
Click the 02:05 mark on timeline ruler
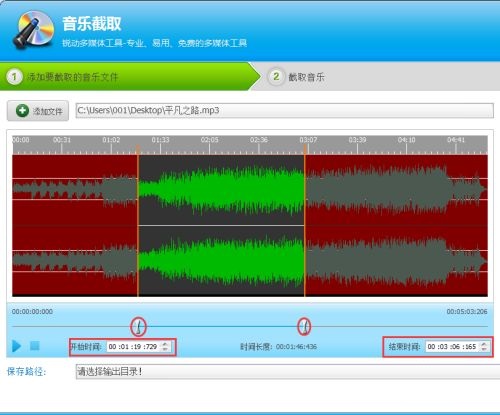pos(210,140)
